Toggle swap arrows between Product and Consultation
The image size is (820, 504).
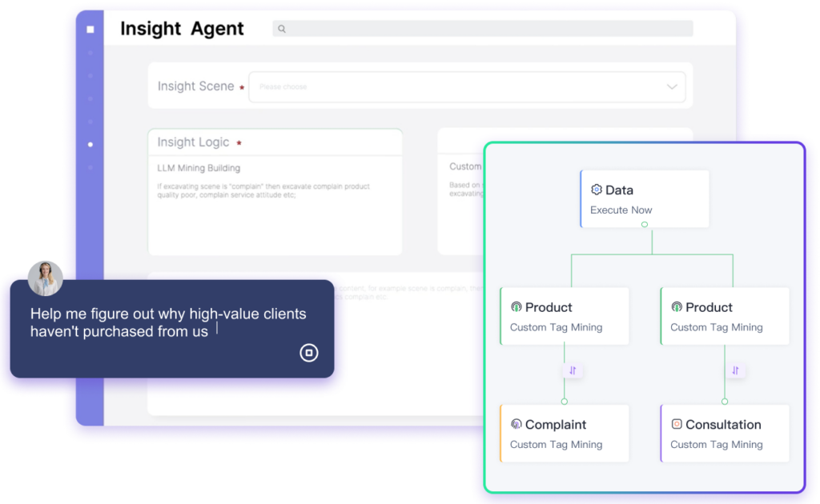[x=735, y=370]
